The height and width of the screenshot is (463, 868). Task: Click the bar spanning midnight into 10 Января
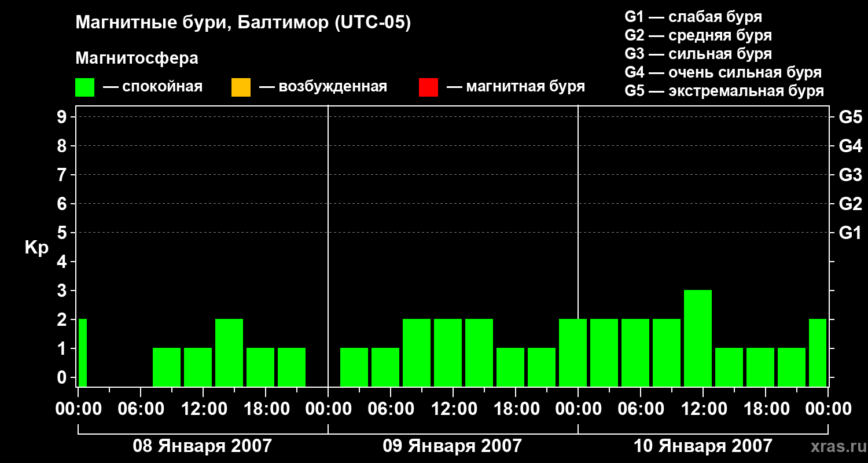[573, 352]
